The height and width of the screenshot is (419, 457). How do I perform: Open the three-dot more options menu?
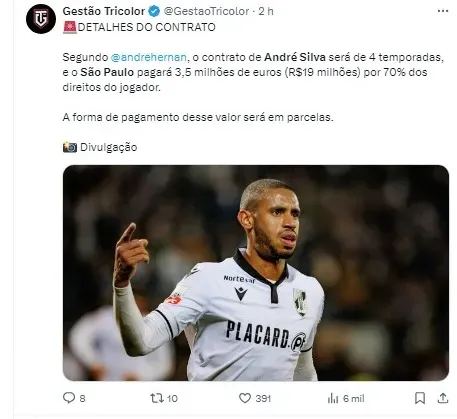click(443, 11)
